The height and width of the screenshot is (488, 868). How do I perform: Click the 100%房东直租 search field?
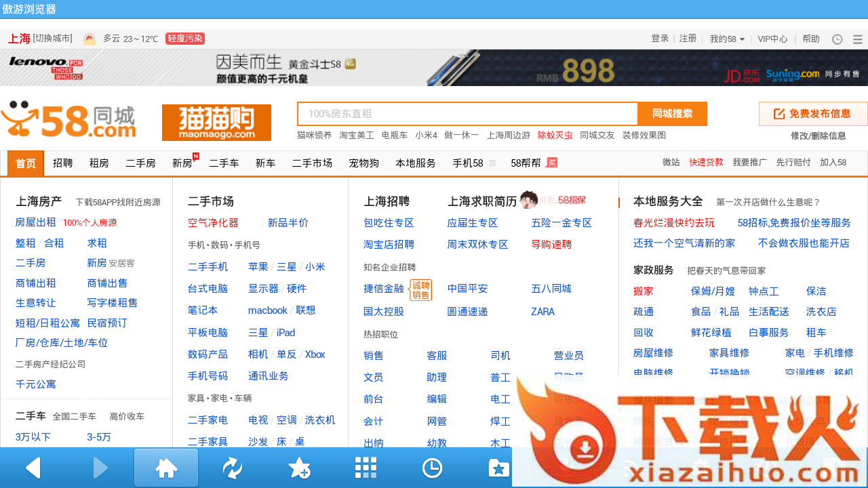pos(468,114)
